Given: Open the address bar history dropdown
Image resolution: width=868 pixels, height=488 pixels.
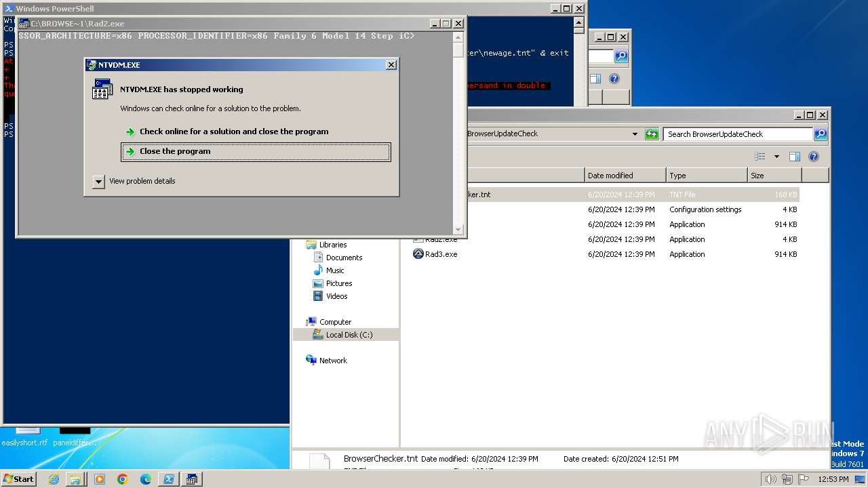Looking at the screenshot, I should click(635, 134).
